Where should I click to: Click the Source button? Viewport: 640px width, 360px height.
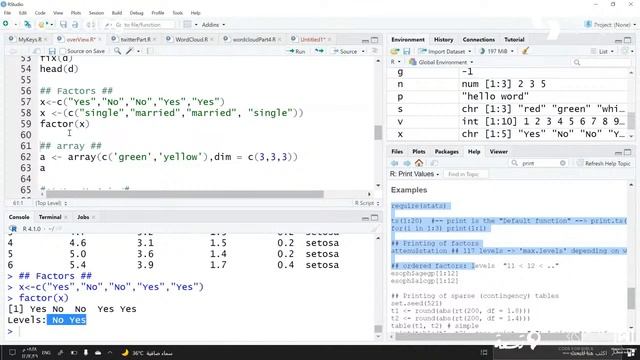(345, 51)
